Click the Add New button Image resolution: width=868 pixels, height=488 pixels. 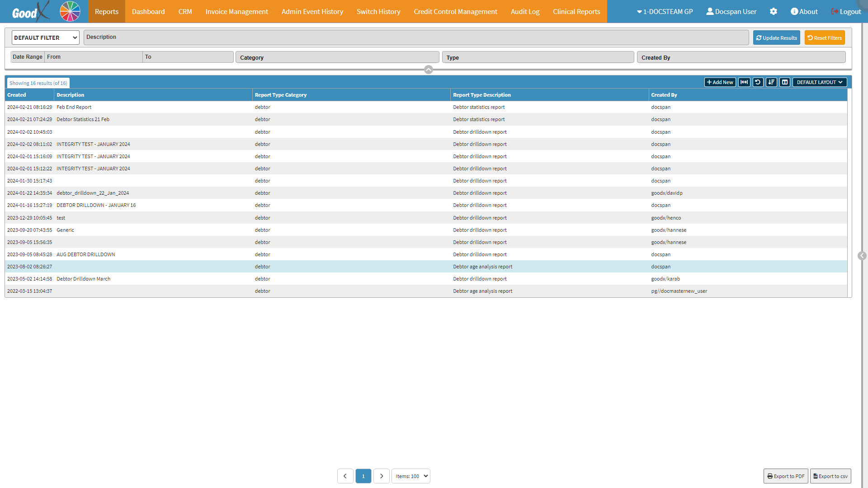tap(720, 82)
